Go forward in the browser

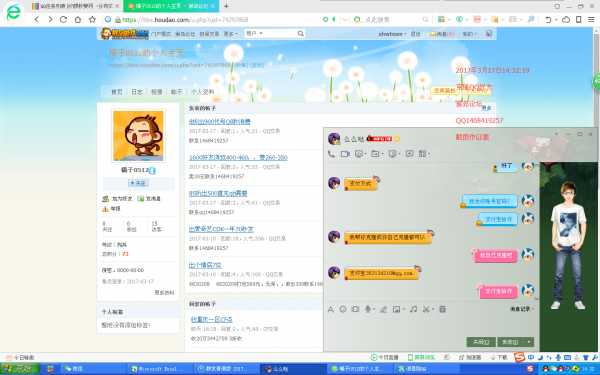(50, 19)
